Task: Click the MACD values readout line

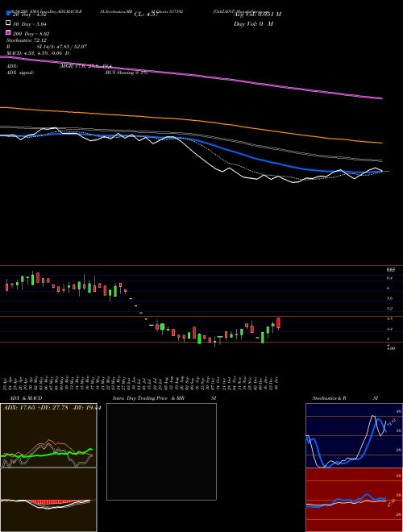Action: tap(38, 53)
